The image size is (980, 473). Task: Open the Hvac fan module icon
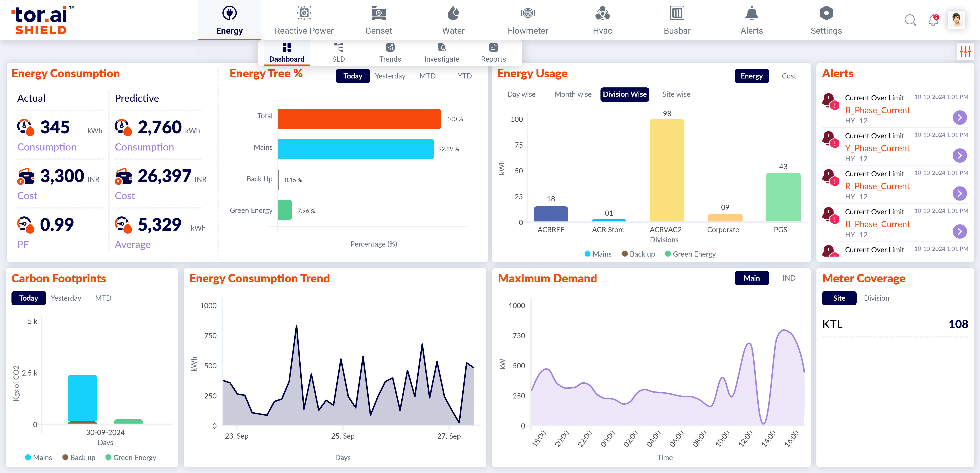click(x=602, y=13)
